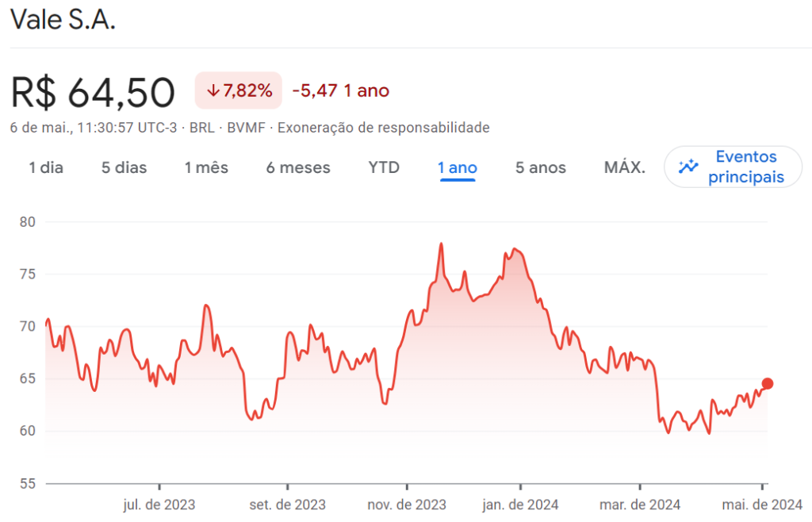Click the 70 y-axis value label

tap(28, 327)
